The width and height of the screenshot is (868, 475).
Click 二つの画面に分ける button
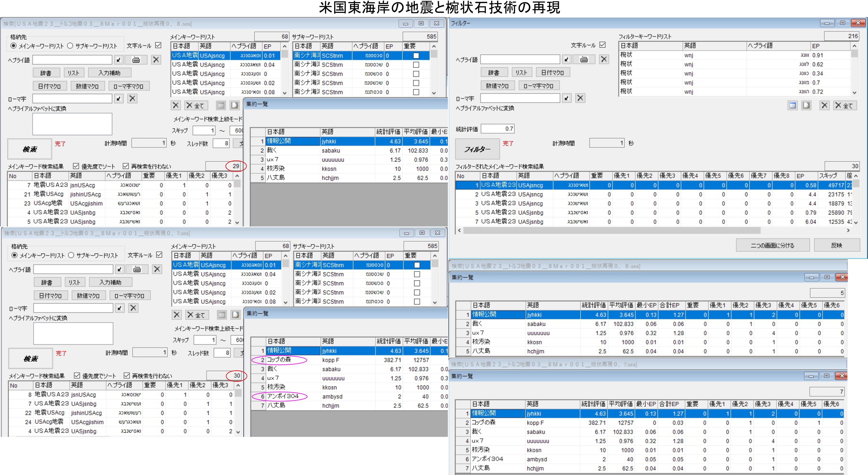(x=773, y=245)
